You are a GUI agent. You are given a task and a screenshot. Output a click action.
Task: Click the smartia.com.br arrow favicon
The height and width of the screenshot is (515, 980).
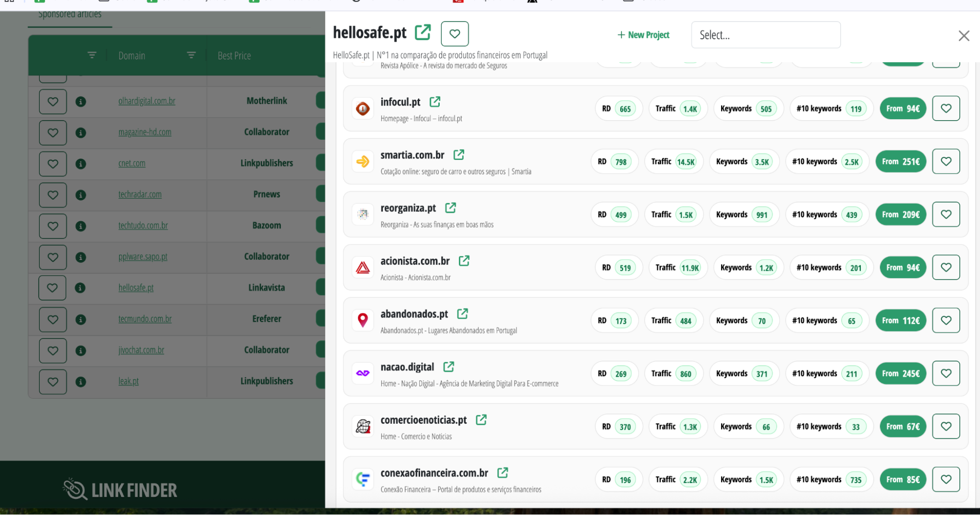pyautogui.click(x=363, y=161)
